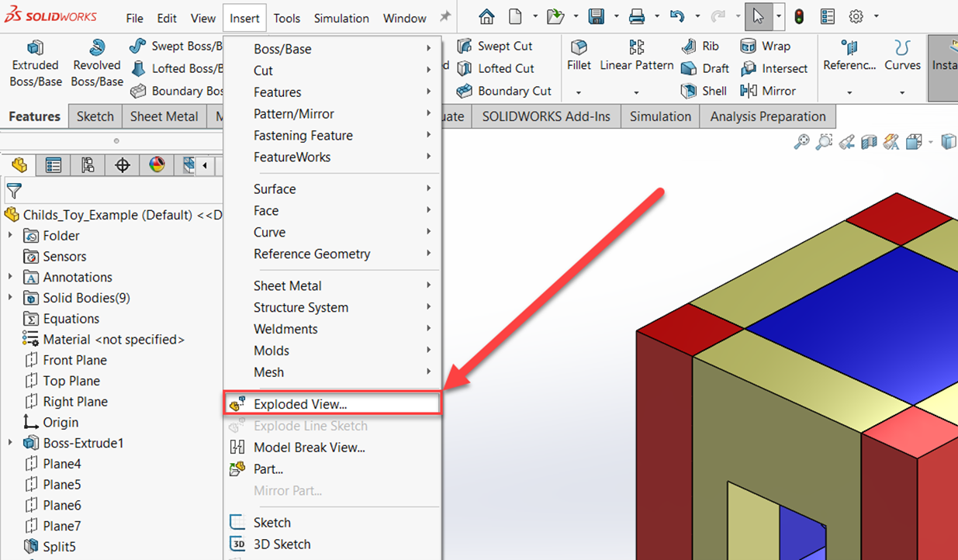Open the Draft feature tool
The height and width of the screenshot is (560, 958).
click(704, 68)
